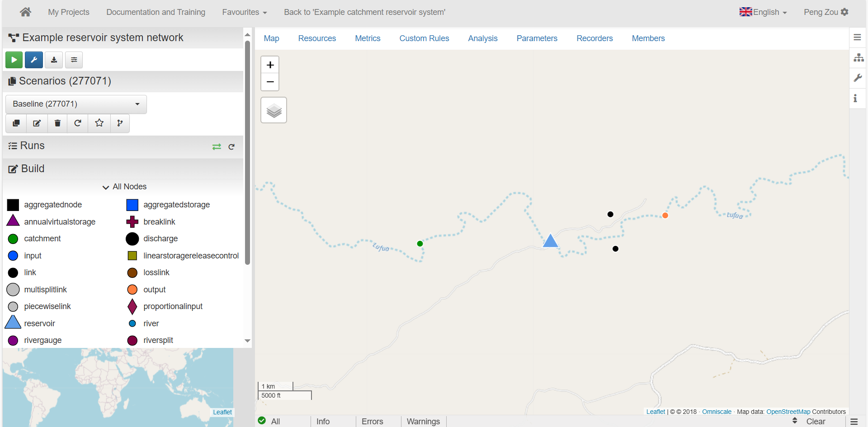Image resolution: width=868 pixels, height=427 pixels.
Task: Clear the log messages
Action: 815,421
